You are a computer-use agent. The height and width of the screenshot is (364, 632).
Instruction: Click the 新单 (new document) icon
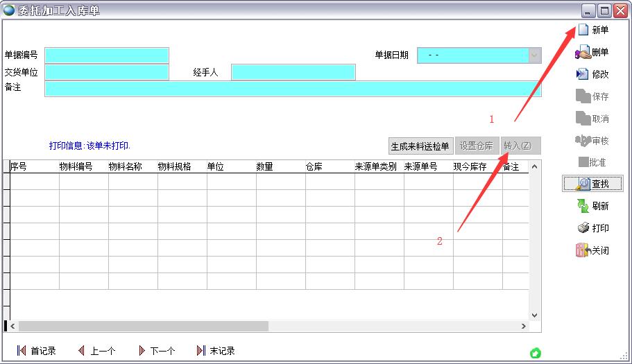pos(583,30)
